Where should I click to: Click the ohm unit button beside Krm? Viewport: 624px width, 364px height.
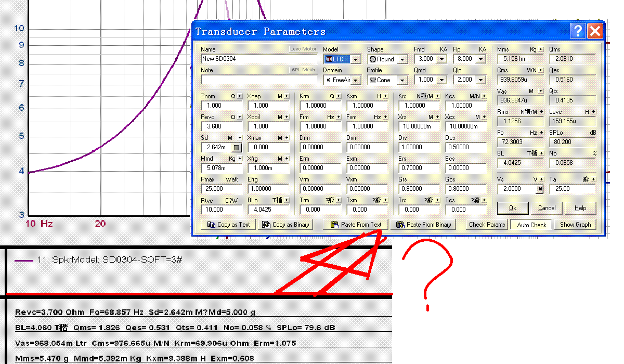(x=339, y=96)
